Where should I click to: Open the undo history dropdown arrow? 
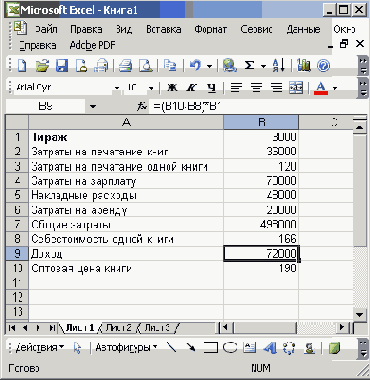(210, 66)
